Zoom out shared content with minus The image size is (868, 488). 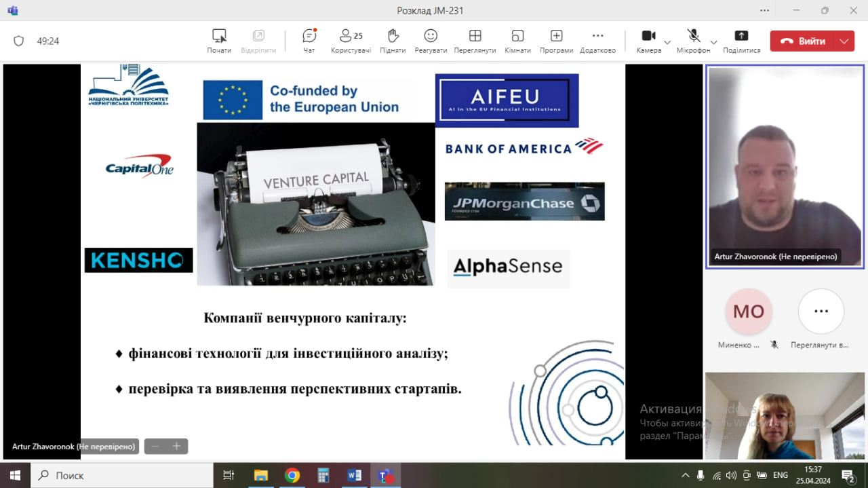point(155,446)
